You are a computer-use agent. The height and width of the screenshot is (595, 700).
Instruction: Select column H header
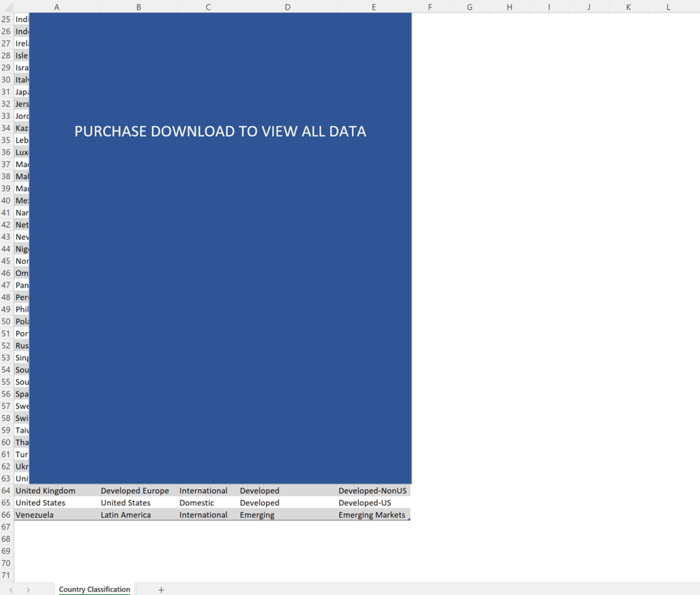(x=509, y=7)
